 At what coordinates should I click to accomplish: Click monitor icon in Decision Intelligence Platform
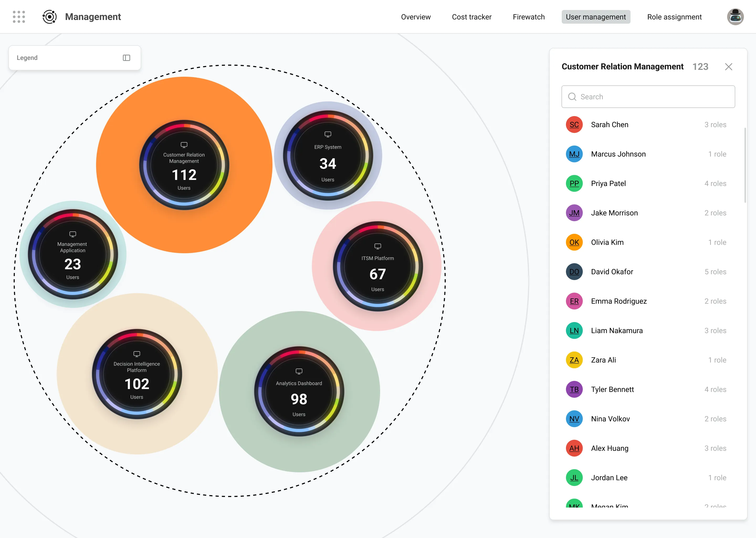click(x=137, y=354)
